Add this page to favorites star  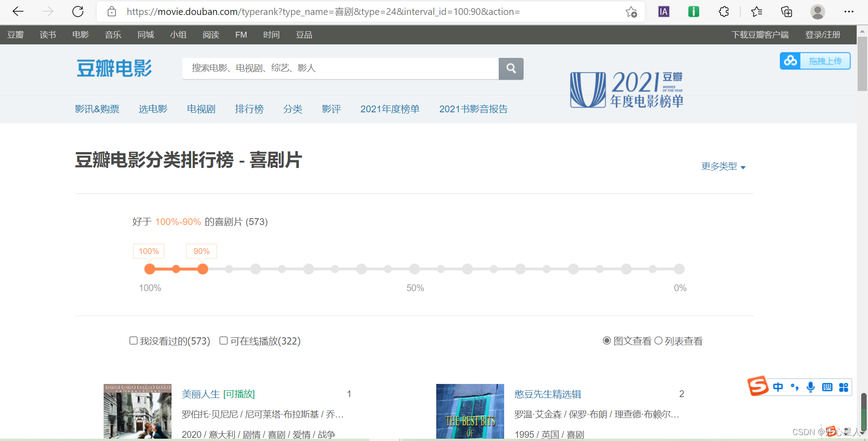(631, 12)
